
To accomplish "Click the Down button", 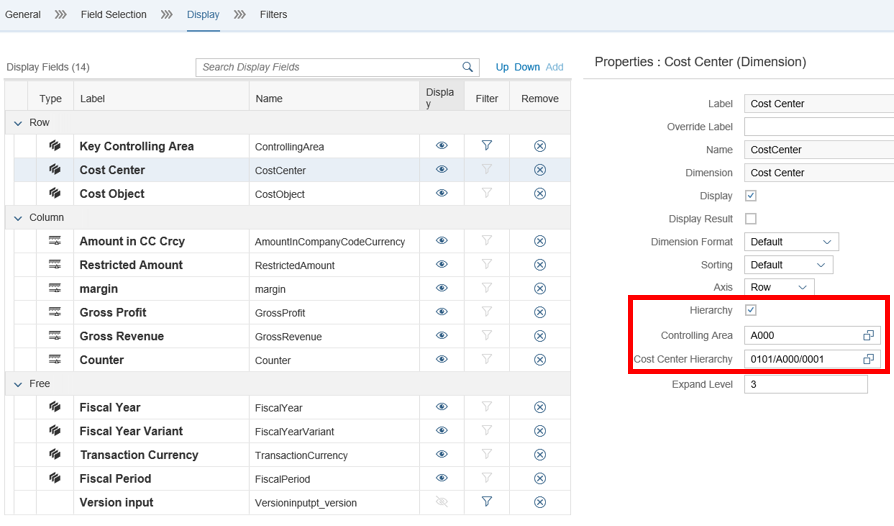I will (527, 67).
